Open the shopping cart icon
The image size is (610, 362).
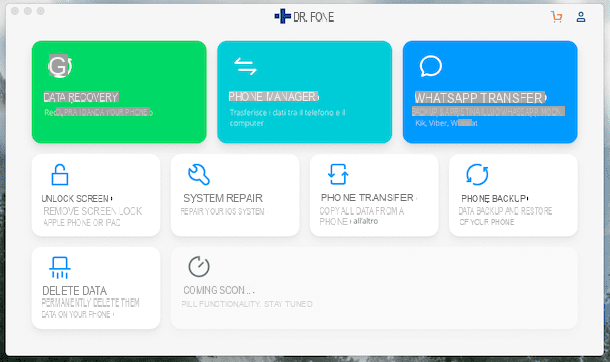pyautogui.click(x=557, y=17)
